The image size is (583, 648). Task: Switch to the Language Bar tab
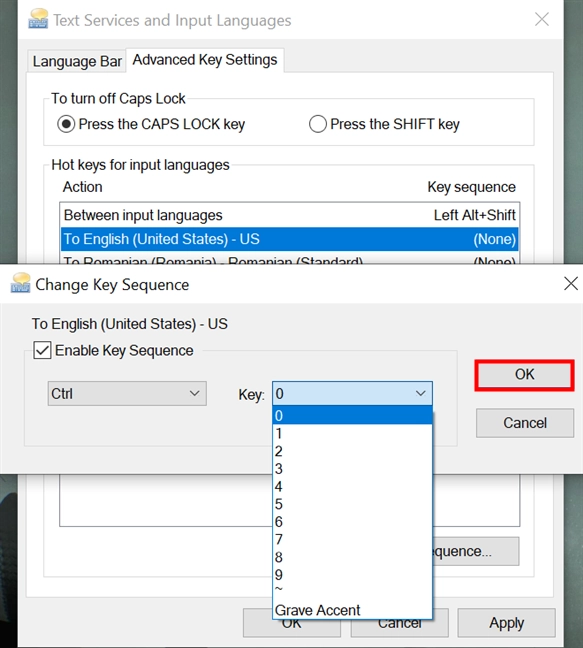[x=76, y=61]
